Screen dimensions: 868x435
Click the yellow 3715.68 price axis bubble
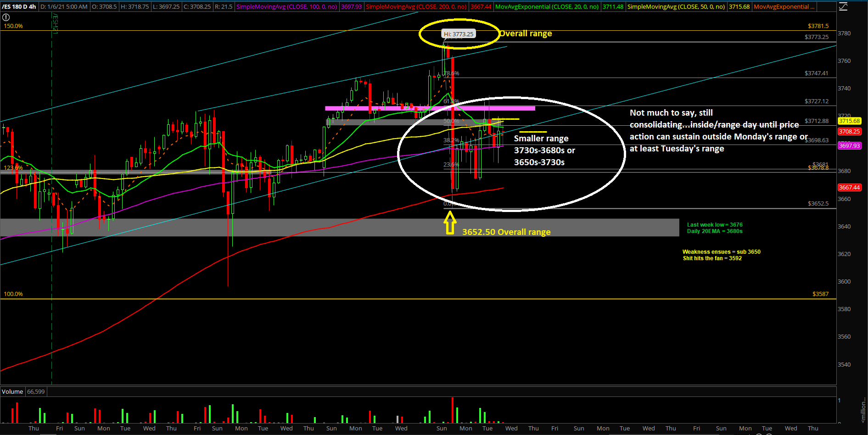click(850, 121)
